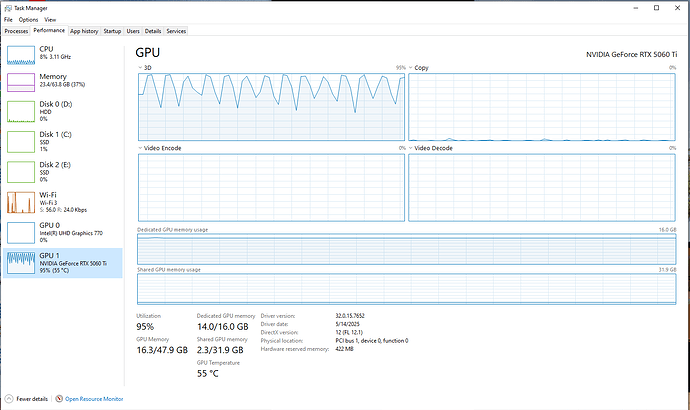Image resolution: width=690 pixels, height=410 pixels.
Task: Select GPU 1 NVIDIA GeForce RTX entry
Action: point(62,263)
